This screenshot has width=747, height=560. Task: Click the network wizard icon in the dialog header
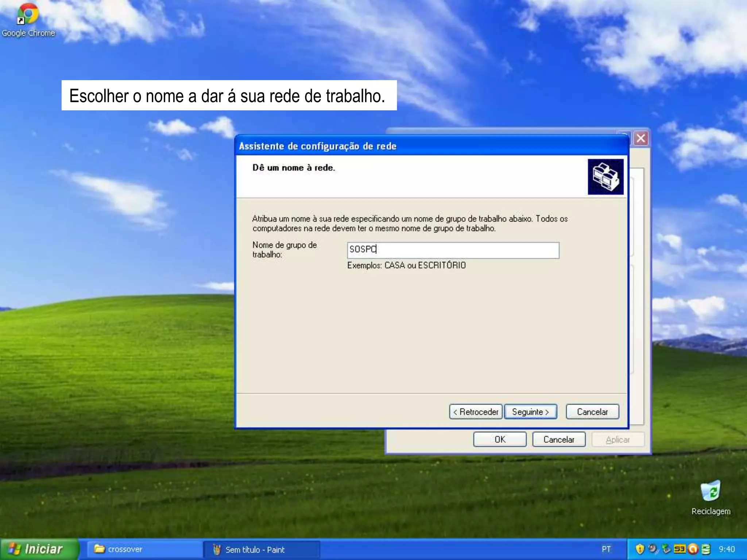click(605, 177)
